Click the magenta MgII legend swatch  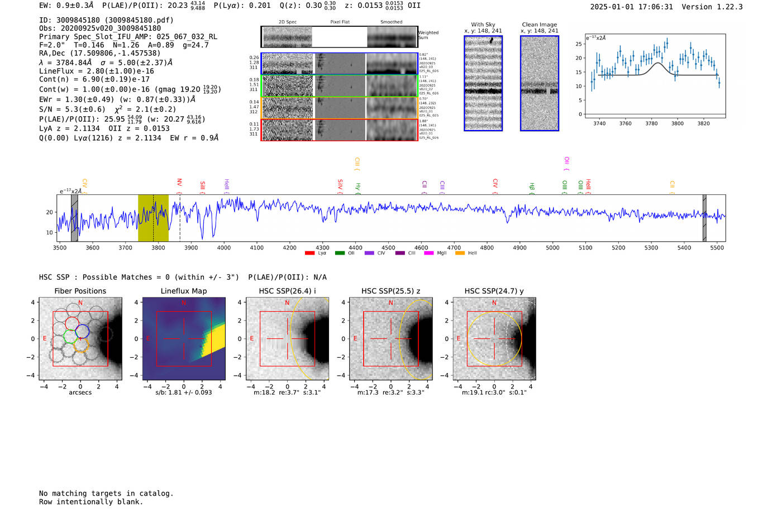[x=429, y=253]
